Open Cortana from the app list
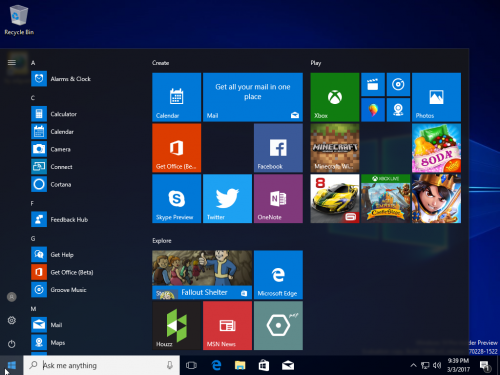The height and width of the screenshot is (375, 500). 80,184
